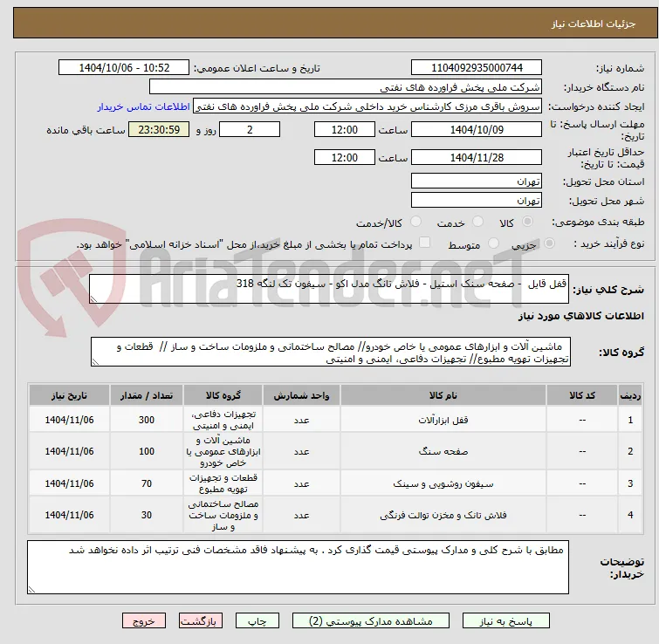Click the تاریخ نیاز column header

click(69, 395)
